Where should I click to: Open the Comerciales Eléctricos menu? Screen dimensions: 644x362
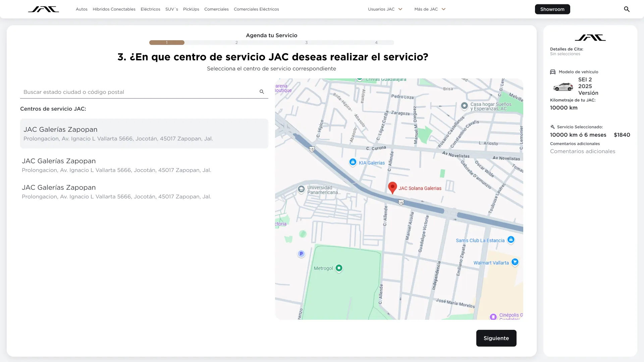click(256, 9)
